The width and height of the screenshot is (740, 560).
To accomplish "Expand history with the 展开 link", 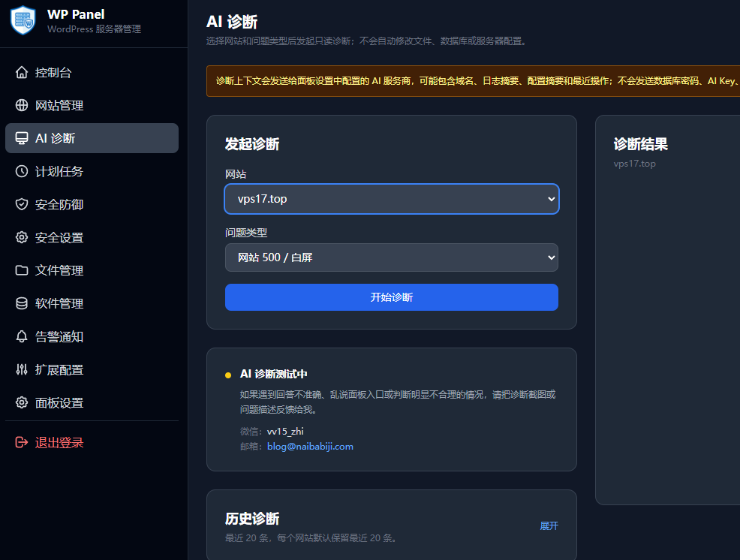I will (549, 526).
